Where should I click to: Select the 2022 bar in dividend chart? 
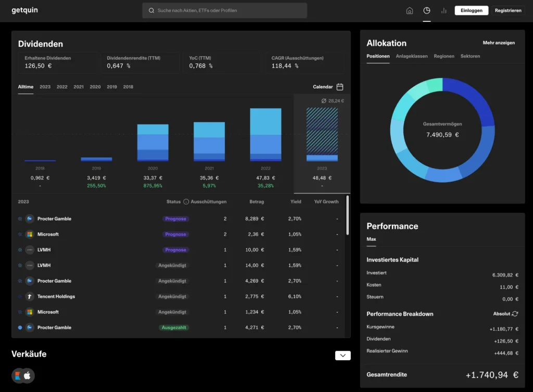(x=265, y=135)
